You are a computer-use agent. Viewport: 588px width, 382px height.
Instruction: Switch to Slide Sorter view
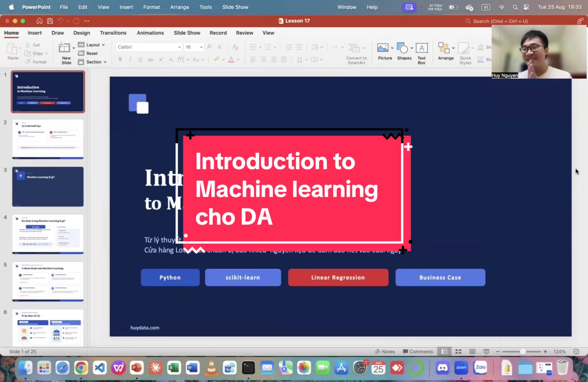click(459, 352)
